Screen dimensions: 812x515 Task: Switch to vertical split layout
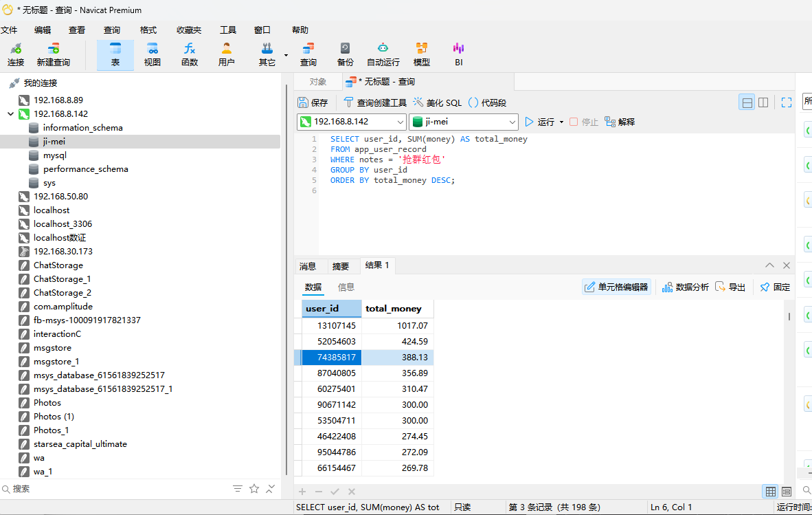(x=763, y=102)
